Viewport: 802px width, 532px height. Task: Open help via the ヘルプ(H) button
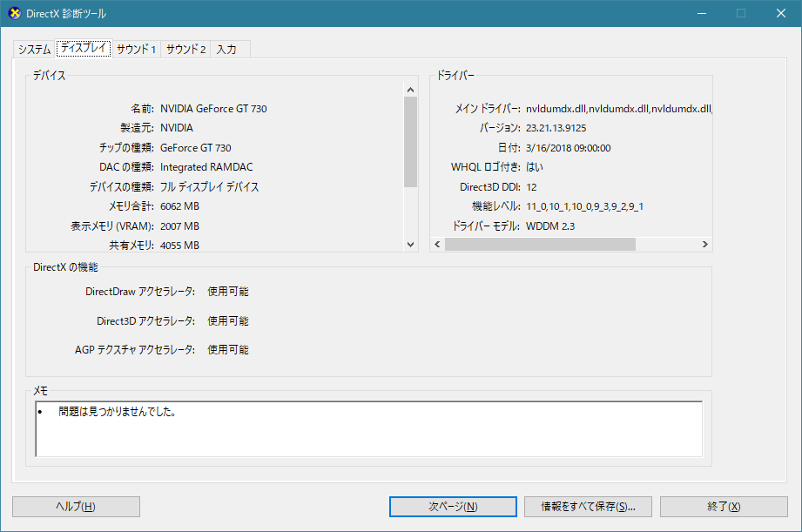[x=75, y=506]
